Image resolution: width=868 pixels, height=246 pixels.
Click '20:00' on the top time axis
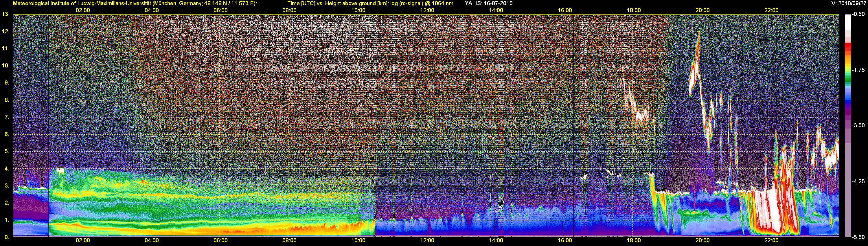703,10
